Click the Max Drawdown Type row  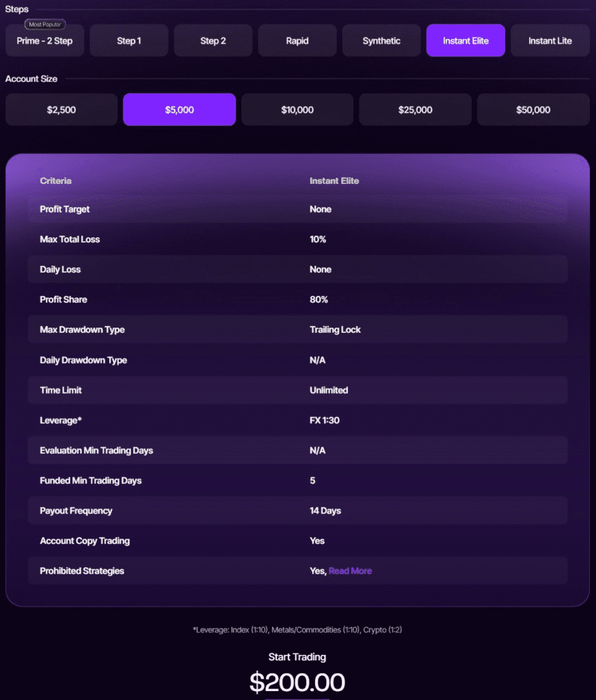click(x=297, y=329)
